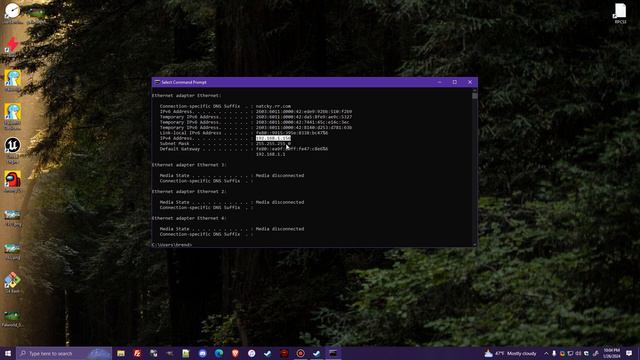
Task: Click the Subnet Mask value 255.255.255.0
Action: coord(272,144)
